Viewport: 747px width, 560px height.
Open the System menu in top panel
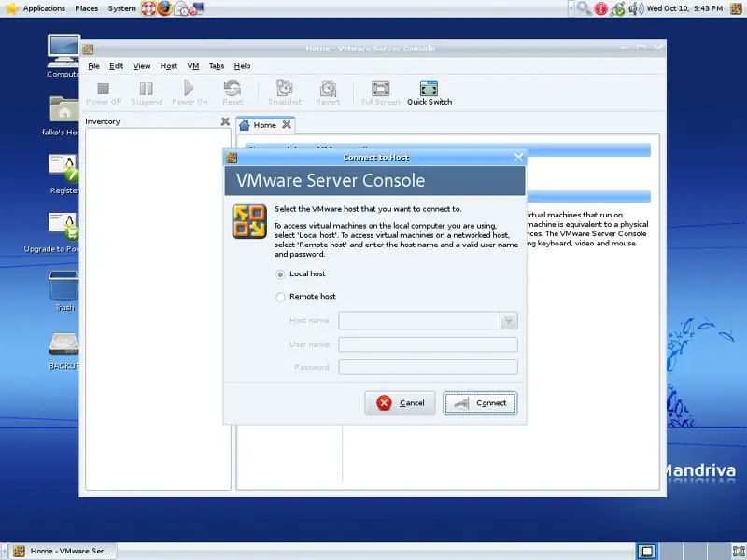tap(121, 8)
